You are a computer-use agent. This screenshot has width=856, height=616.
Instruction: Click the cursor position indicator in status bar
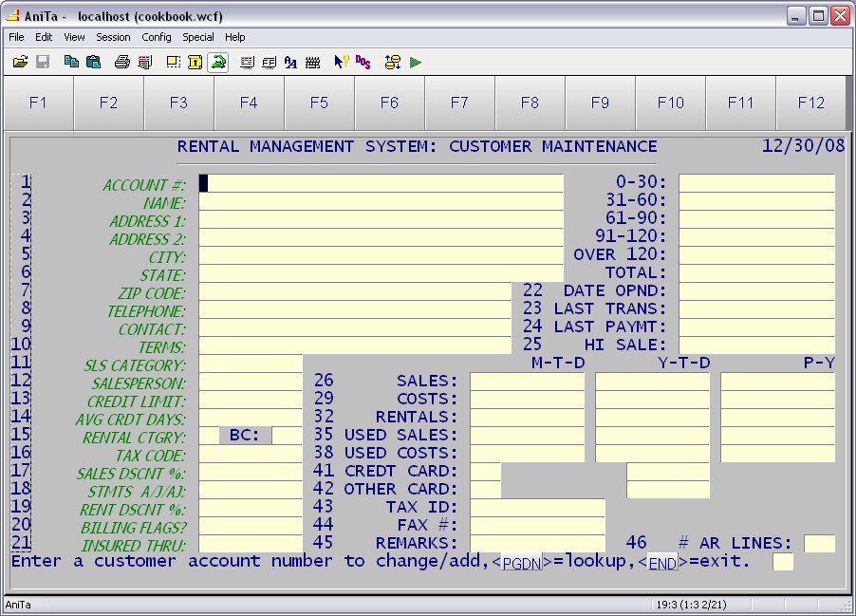pos(691,605)
